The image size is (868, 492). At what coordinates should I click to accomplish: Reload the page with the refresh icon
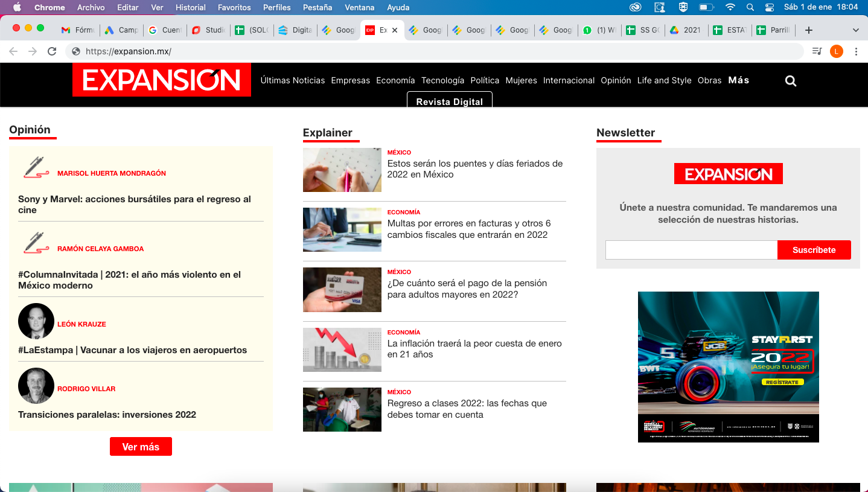click(x=52, y=51)
